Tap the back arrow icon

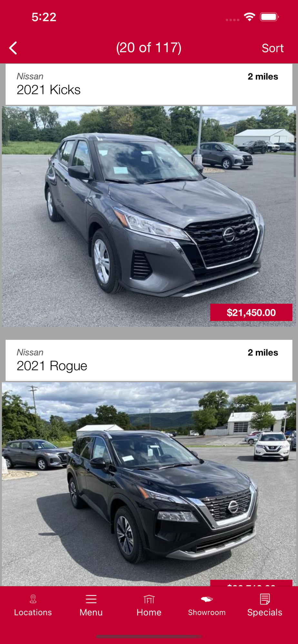click(x=13, y=48)
